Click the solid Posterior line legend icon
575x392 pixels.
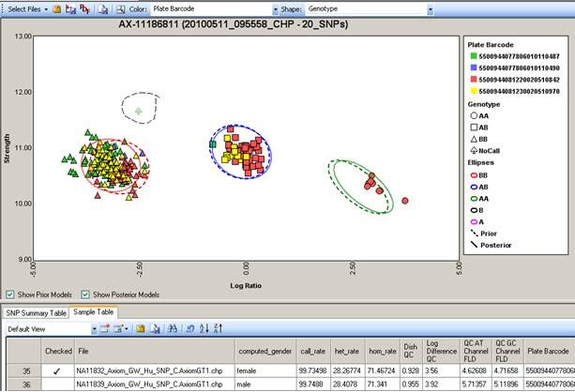point(474,245)
